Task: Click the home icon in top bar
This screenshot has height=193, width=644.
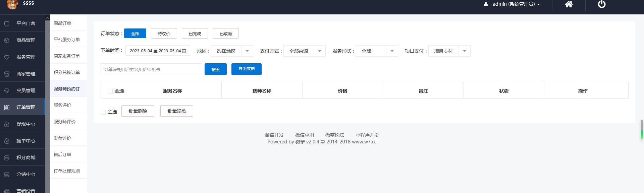Action: 569,4
